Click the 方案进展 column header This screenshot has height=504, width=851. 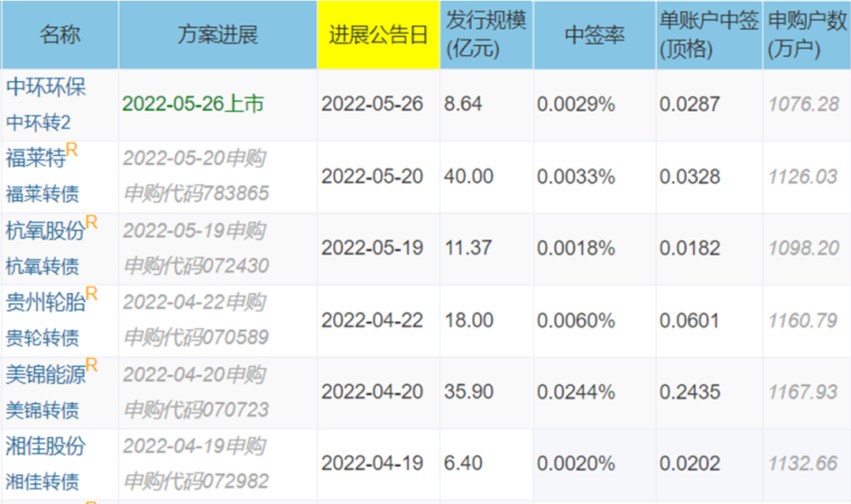click(x=217, y=35)
